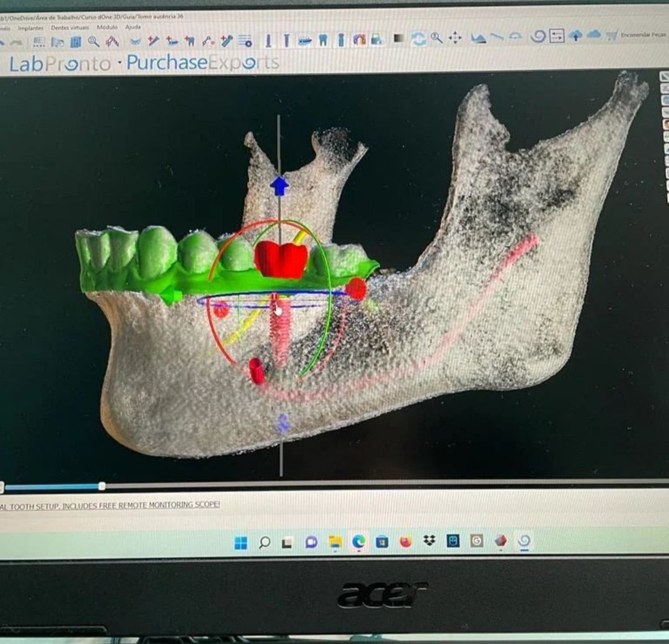669x644 pixels.
Task: Open Microsoft Edge from the taskbar
Action: pyautogui.click(x=358, y=542)
